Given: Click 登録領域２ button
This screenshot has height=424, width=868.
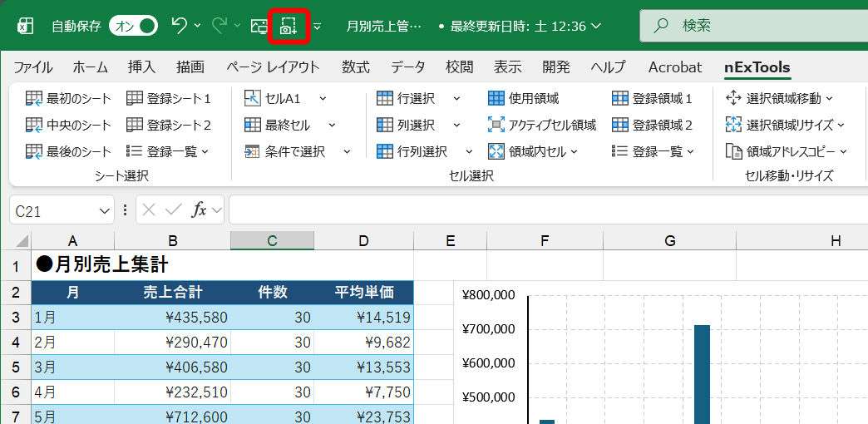Looking at the screenshot, I should point(652,125).
